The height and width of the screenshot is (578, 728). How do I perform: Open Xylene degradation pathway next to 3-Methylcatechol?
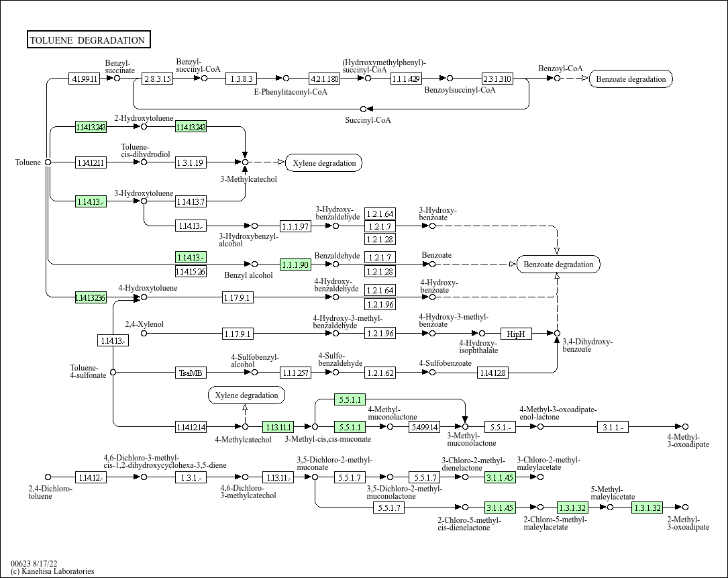point(323,163)
